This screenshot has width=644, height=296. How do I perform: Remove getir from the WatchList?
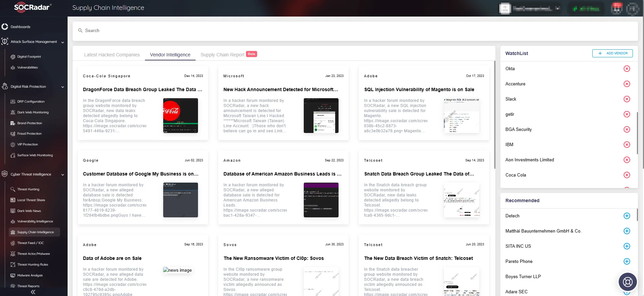tap(627, 114)
